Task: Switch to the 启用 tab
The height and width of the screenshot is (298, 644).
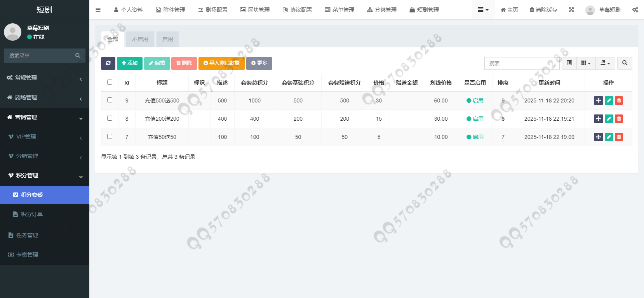Action: pos(168,39)
